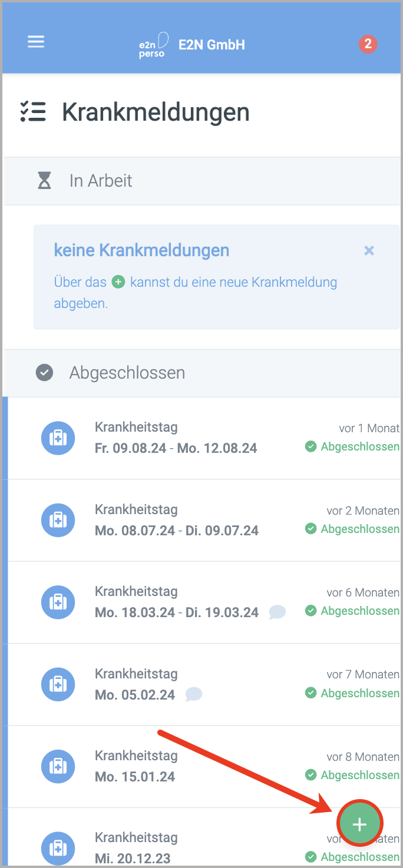Click the speech bubble beside Mo. 05.02.24

coord(193,695)
